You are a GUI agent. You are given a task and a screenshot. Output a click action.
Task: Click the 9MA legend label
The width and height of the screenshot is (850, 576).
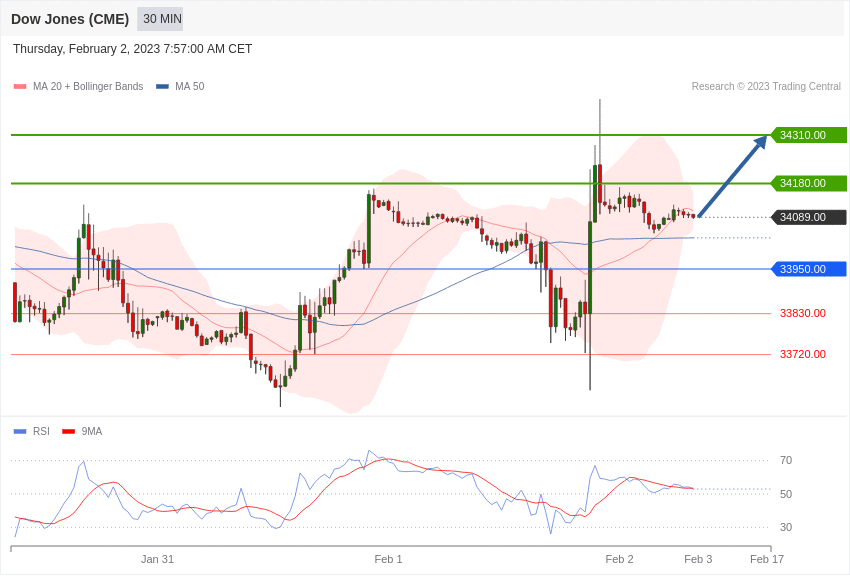click(x=92, y=431)
